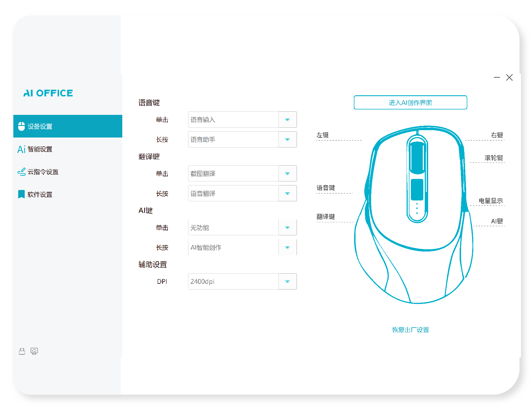Open the 软件设置 tab
The width and height of the screenshot is (532, 410).
pyautogui.click(x=40, y=195)
